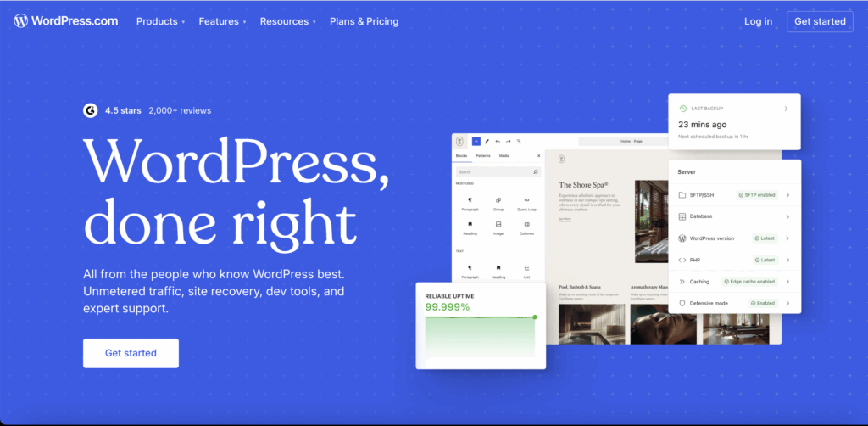868x426 pixels.
Task: Switch to the Blocks tab
Action: click(461, 156)
